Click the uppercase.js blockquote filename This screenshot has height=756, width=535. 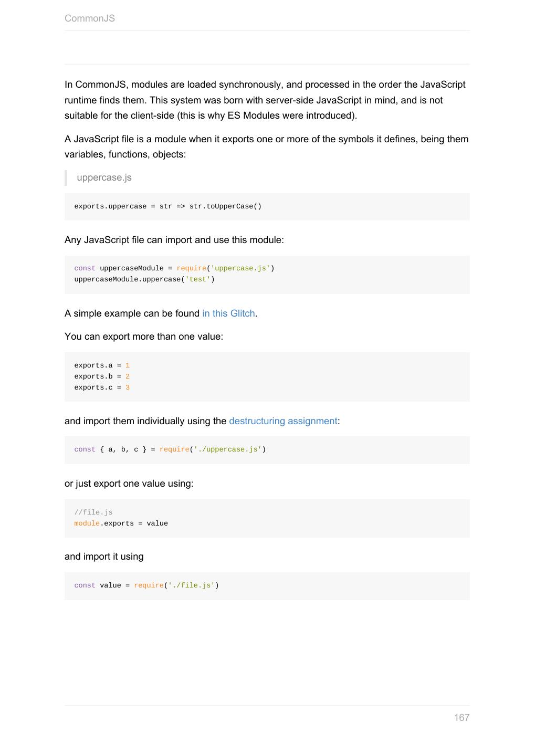(x=104, y=177)
